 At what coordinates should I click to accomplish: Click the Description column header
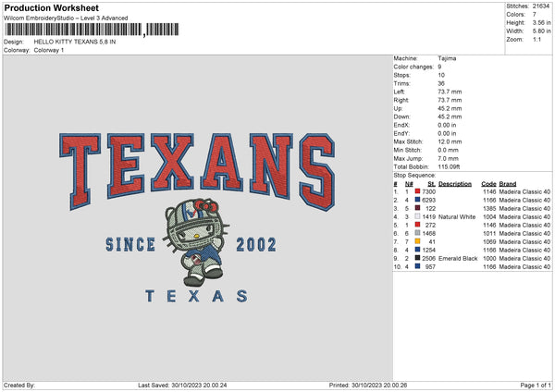point(455,184)
